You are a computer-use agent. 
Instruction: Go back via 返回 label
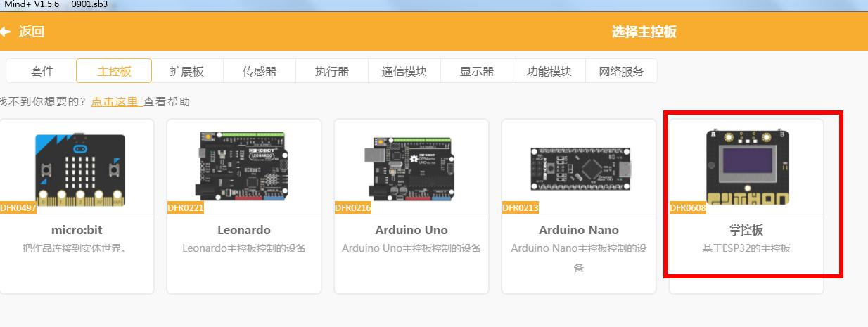point(32,32)
